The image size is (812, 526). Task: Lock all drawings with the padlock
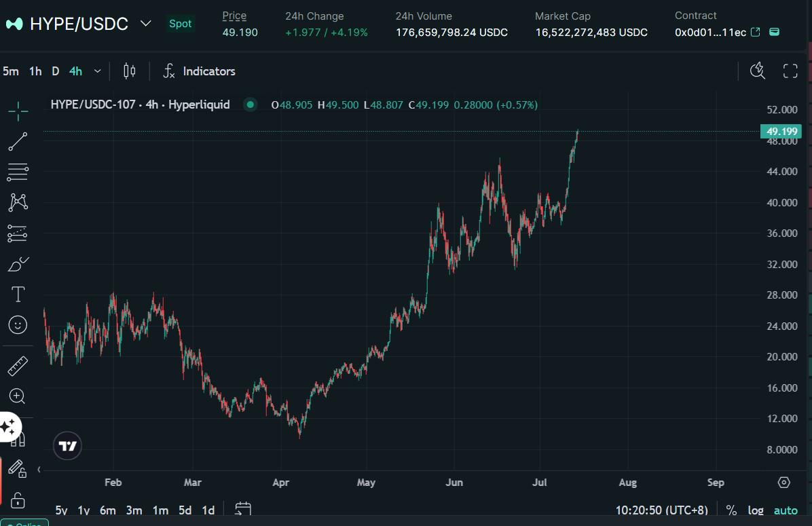(x=17, y=500)
